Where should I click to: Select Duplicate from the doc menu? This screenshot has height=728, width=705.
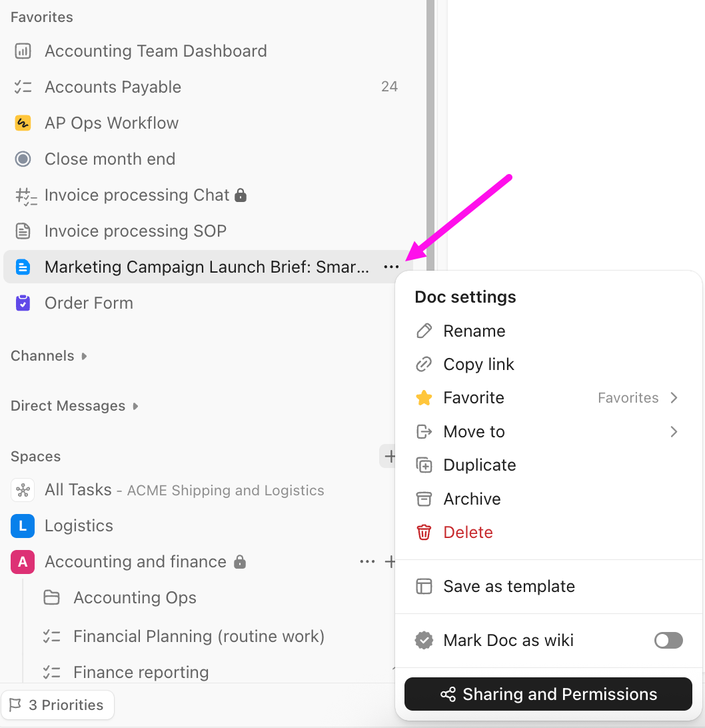(480, 465)
